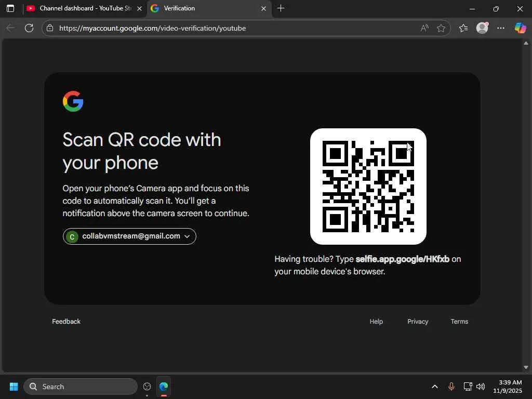Open the taskbar app beside Search
The image size is (532, 399).
[x=147, y=387]
